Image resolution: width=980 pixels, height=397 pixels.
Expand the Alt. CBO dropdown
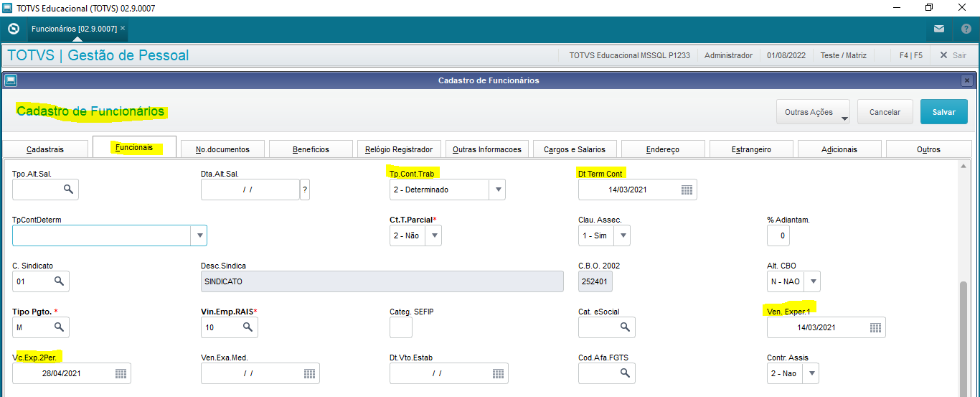coord(812,281)
